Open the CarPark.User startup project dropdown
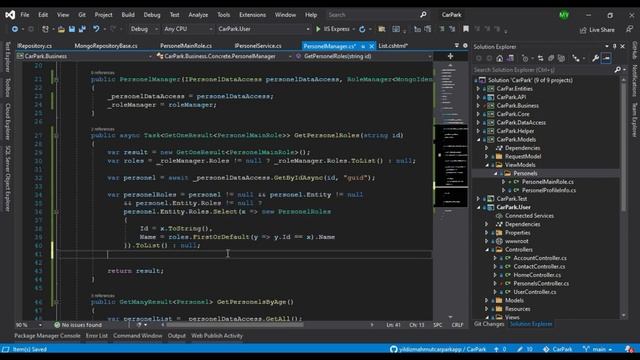Screen dimensions: 640x360 (x=263, y=29)
